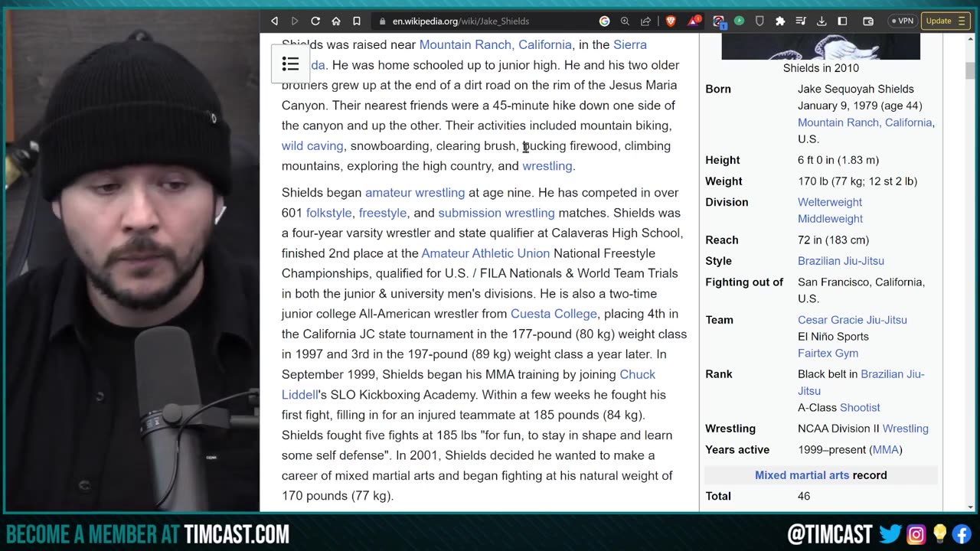Open the zoom magnifier icon in the address bar
This screenshot has width=980, height=551.
point(625,21)
